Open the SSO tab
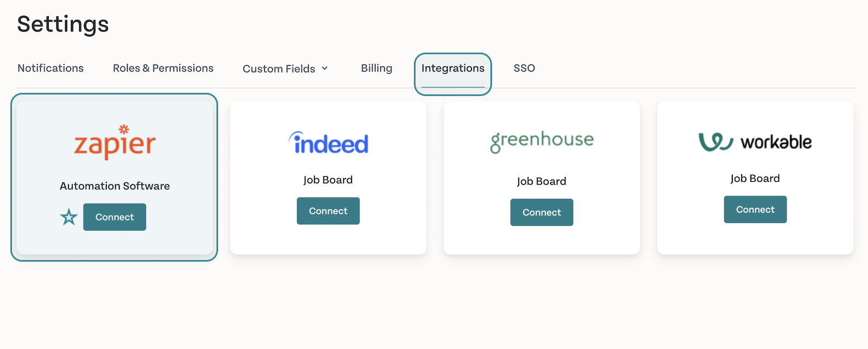868x349 pixels. [524, 68]
